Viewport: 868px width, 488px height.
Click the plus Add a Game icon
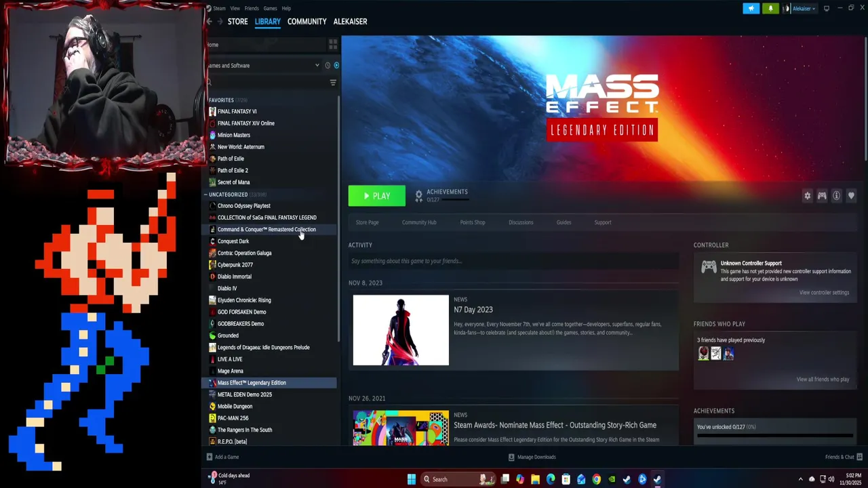[210, 457]
